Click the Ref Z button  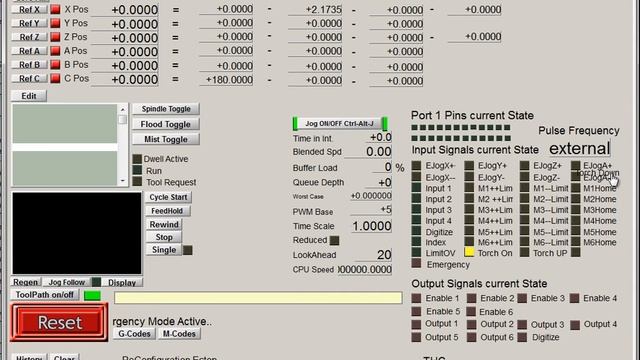pyautogui.click(x=29, y=37)
